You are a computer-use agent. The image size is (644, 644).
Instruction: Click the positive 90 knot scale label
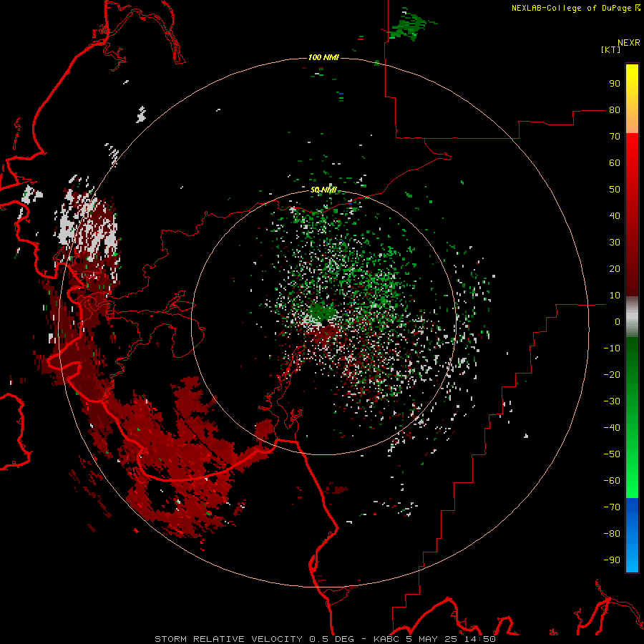tap(615, 84)
